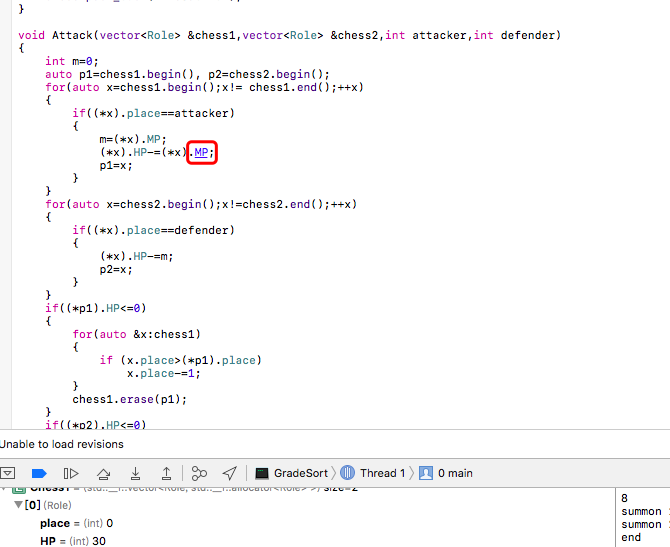The image size is (670, 547).
Task: Click the '(*x).HP-=m;' statement
Action: click(136, 256)
